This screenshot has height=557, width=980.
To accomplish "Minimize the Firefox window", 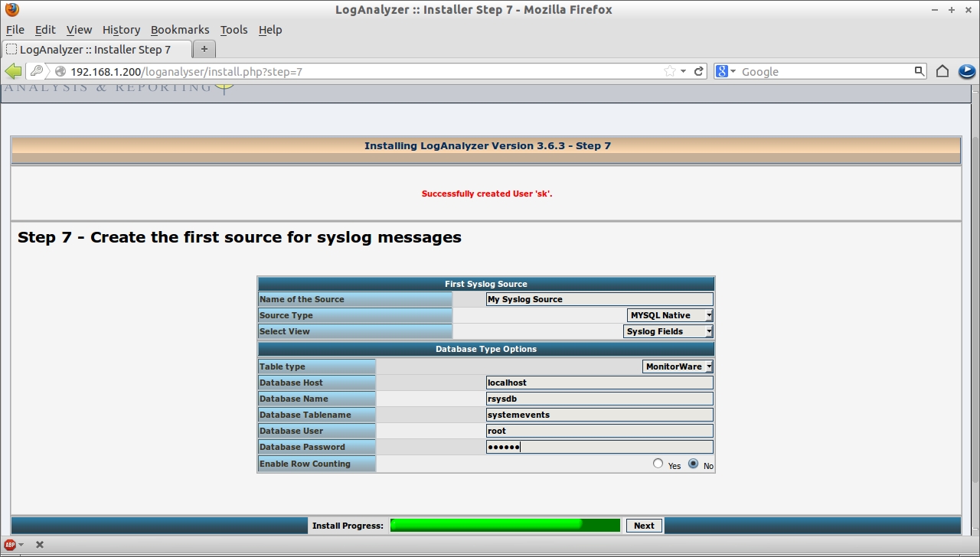I will (x=936, y=10).
